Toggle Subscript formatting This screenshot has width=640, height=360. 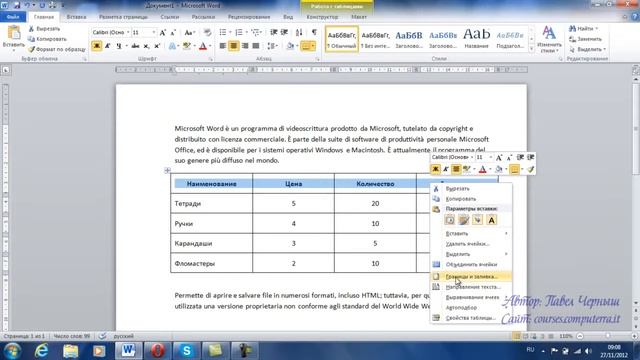146,46
